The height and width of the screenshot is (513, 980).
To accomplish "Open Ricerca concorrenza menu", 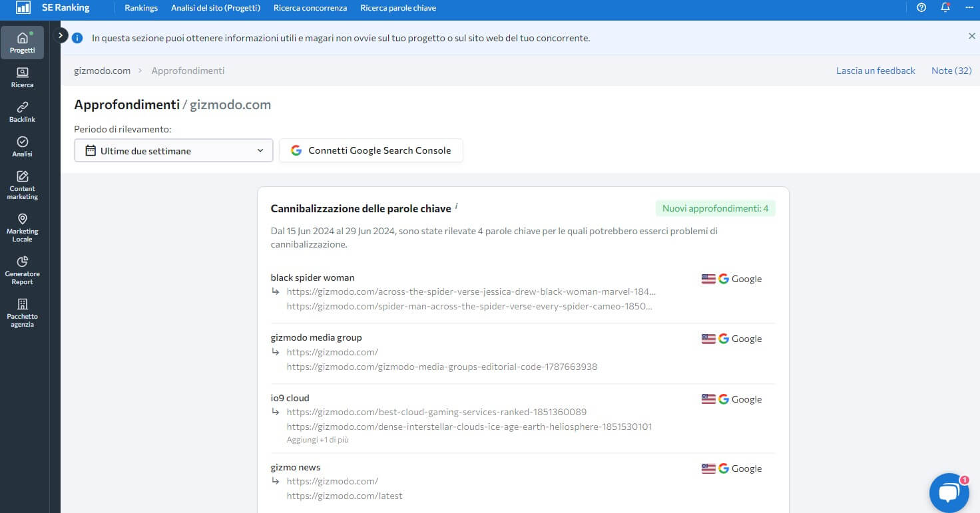I will (310, 8).
